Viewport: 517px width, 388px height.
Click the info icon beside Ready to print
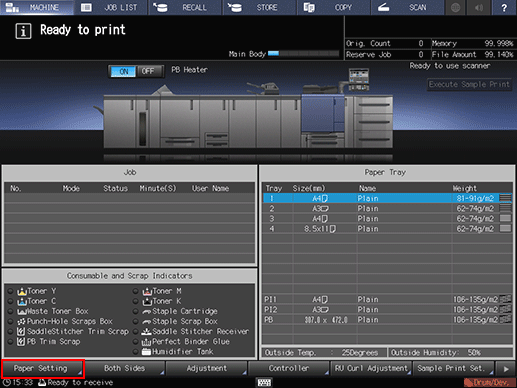(x=23, y=31)
